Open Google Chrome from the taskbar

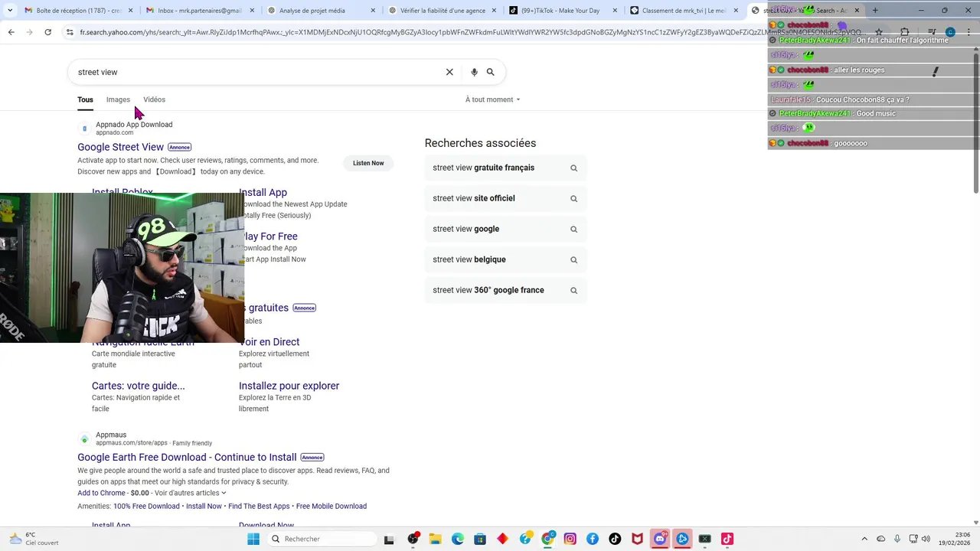pyautogui.click(x=547, y=539)
